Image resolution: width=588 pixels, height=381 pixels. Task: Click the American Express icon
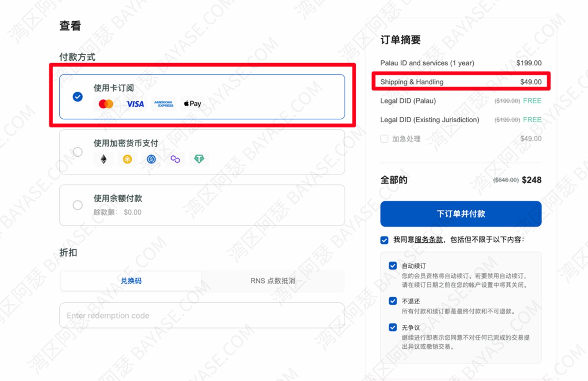pyautogui.click(x=164, y=104)
